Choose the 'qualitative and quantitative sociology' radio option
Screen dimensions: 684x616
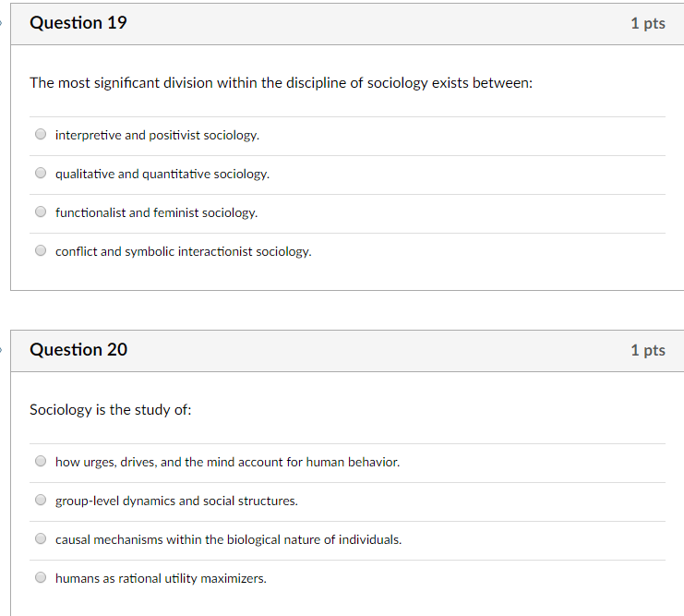(41, 173)
